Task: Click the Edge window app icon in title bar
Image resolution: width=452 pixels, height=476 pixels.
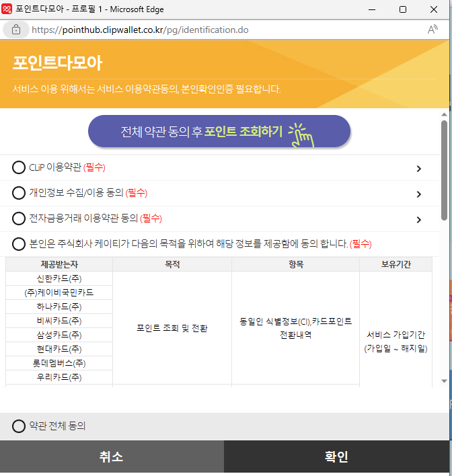Action: click(x=7, y=9)
